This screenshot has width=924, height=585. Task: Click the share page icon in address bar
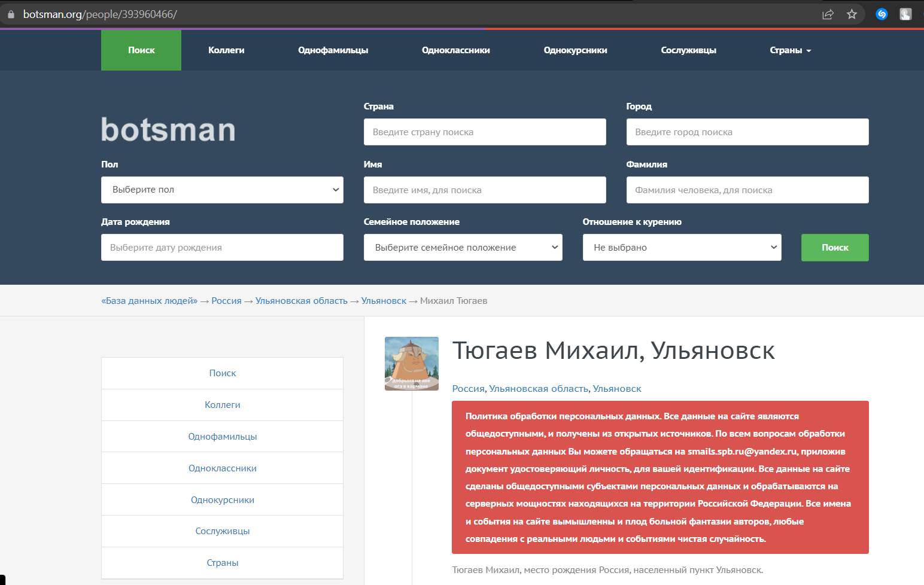pos(828,14)
